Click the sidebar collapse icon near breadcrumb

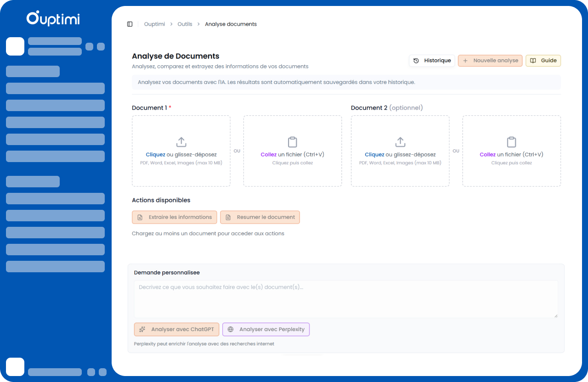pos(130,24)
